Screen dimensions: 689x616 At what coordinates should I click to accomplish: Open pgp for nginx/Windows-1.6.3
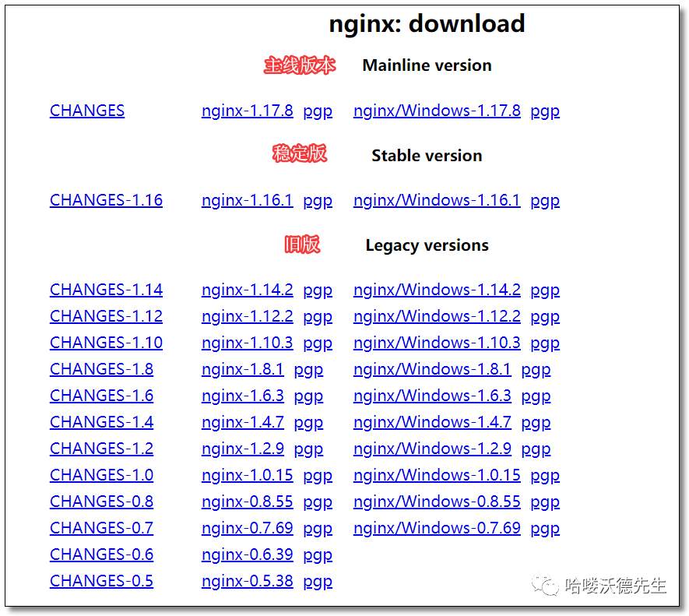click(536, 397)
